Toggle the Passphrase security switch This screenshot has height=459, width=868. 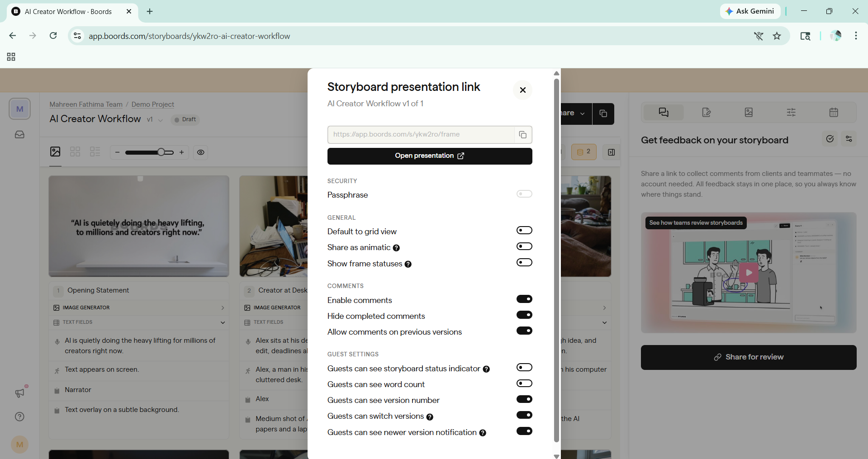pos(524,194)
